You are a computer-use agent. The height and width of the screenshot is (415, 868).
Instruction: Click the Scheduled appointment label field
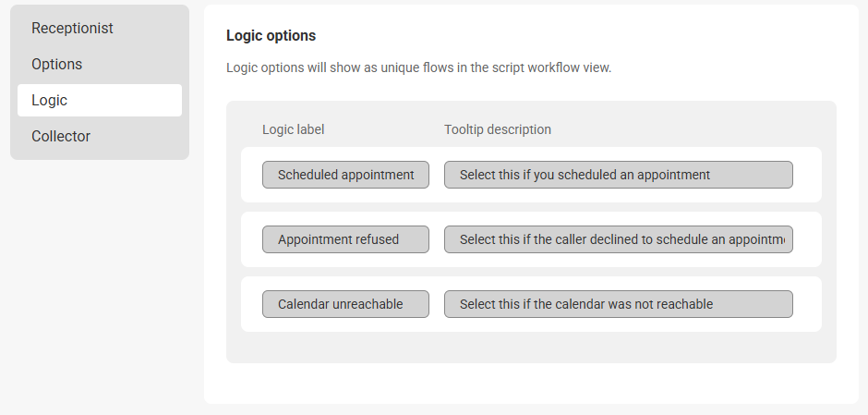tap(345, 175)
